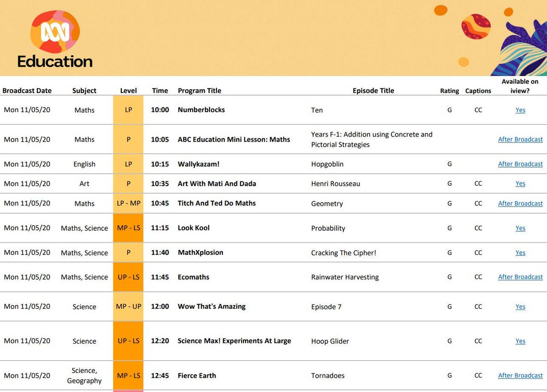
Task: Click the Look Kool program title
Action: coord(194,228)
